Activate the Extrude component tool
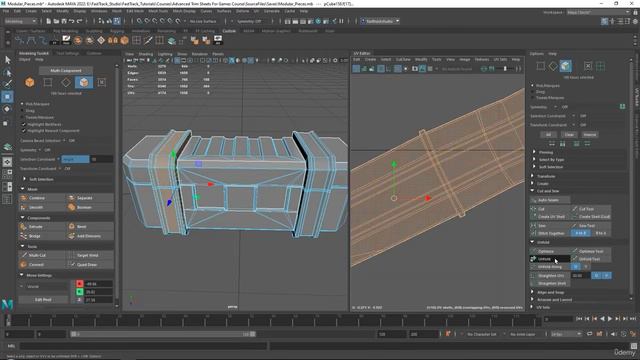The width and height of the screenshot is (640, 360). (42, 227)
